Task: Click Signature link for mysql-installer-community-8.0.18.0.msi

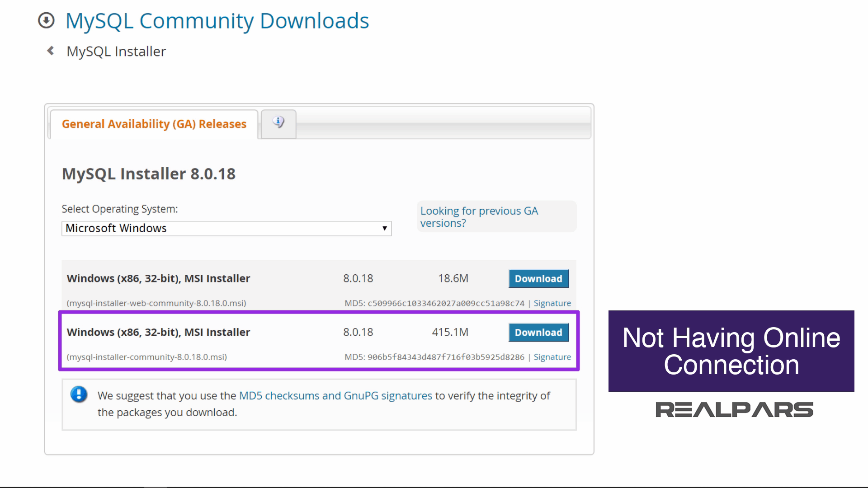Action: click(552, 357)
